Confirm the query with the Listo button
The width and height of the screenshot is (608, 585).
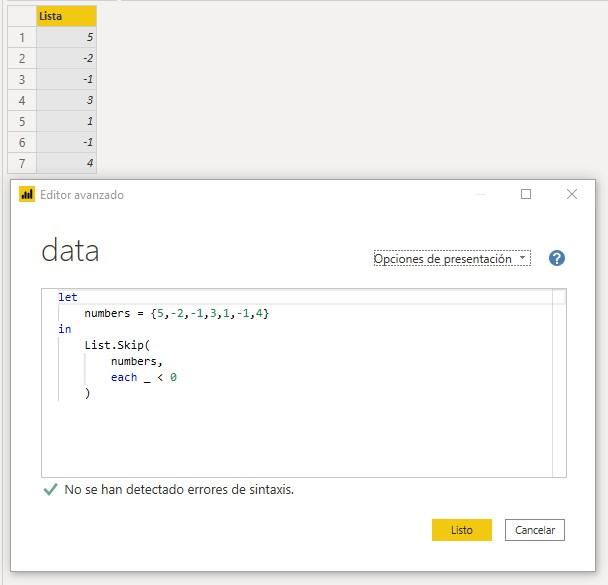[x=461, y=530]
